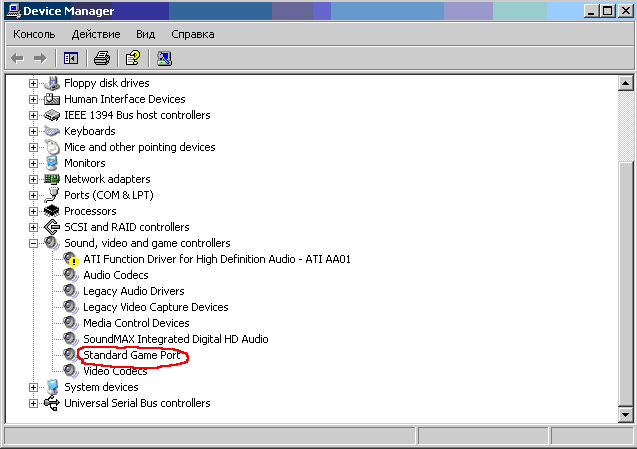Click the Show/Hide console tree icon
Image resolution: width=637 pixels, height=449 pixels.
pyautogui.click(x=71, y=58)
